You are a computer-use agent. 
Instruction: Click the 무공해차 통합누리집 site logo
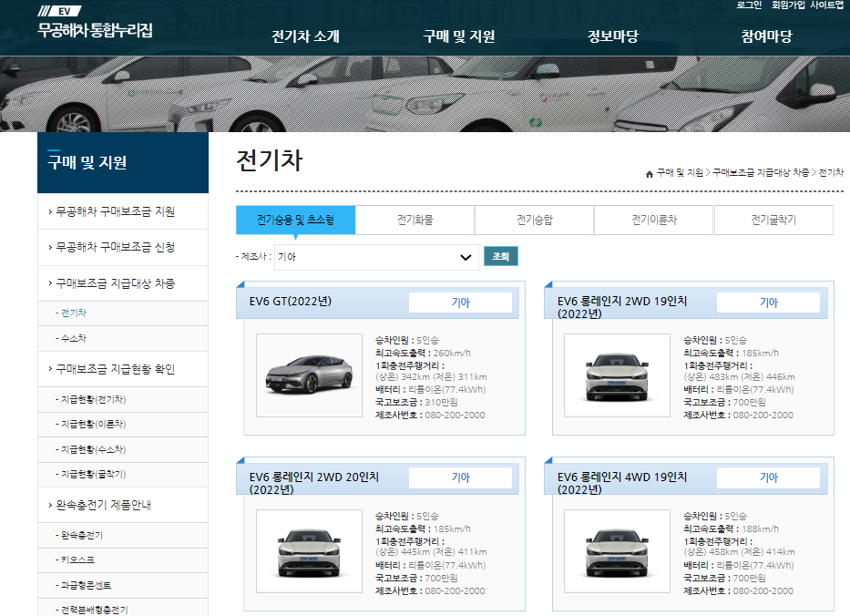[x=95, y=22]
